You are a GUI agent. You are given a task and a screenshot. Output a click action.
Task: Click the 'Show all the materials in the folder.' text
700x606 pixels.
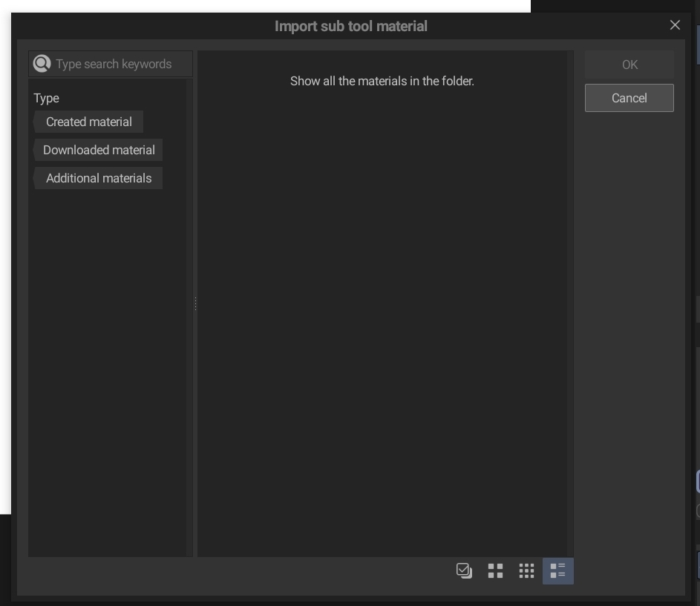[x=382, y=81]
